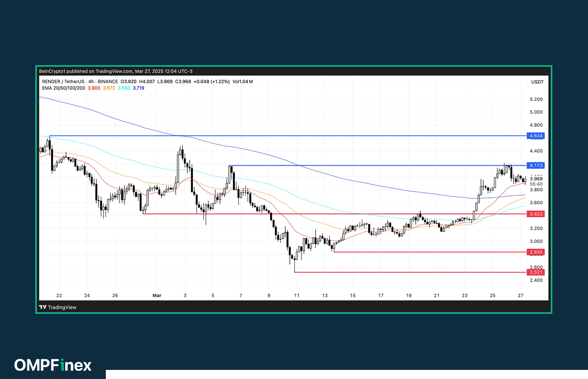Click the red EMA value 3.900
Viewport: 588px width, 379px height.
pos(94,88)
